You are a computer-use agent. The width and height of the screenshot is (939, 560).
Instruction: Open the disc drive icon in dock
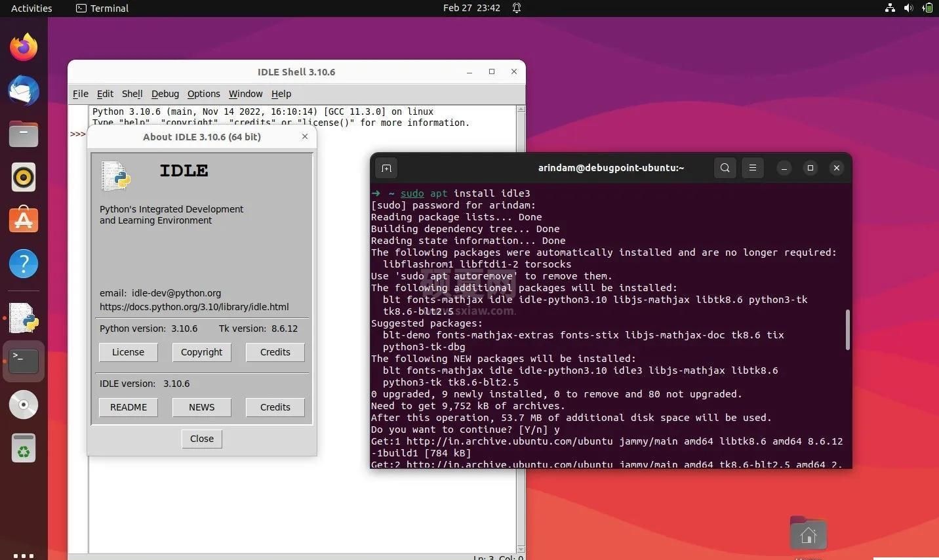tap(24, 405)
